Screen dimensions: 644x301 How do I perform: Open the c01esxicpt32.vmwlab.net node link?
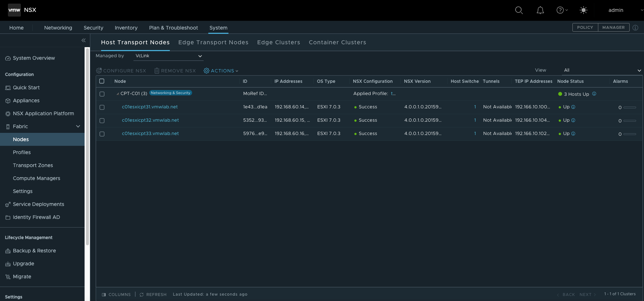(x=150, y=120)
